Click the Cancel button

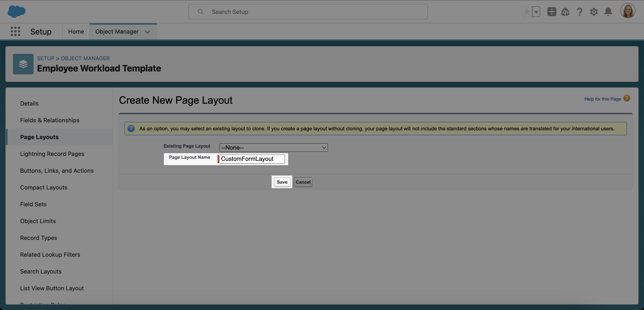point(303,182)
